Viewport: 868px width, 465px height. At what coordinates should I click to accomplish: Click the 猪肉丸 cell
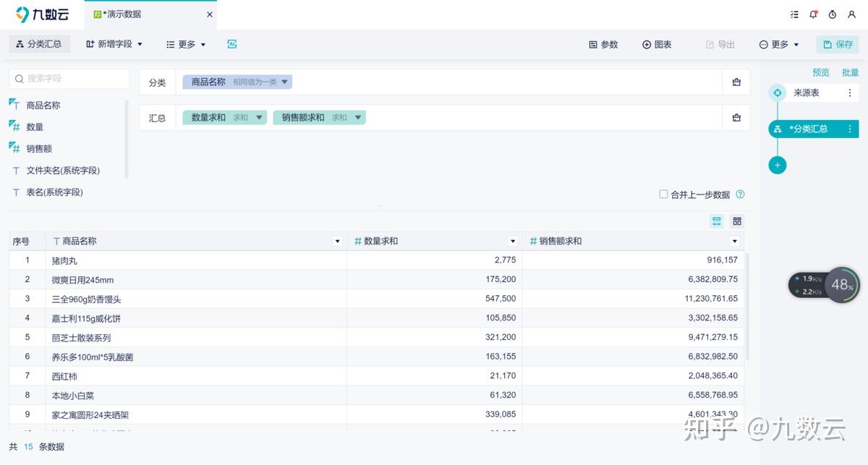196,260
